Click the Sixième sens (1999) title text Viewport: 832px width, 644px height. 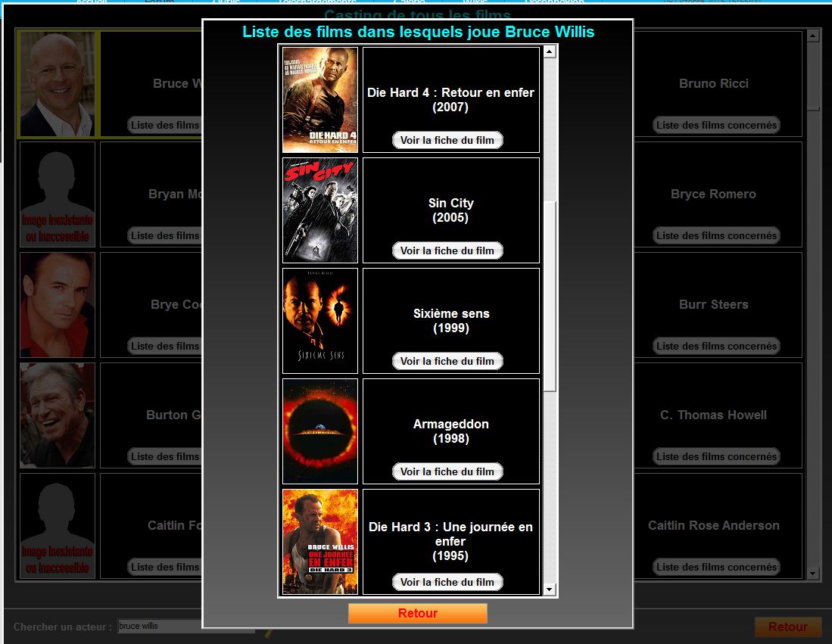(x=451, y=320)
